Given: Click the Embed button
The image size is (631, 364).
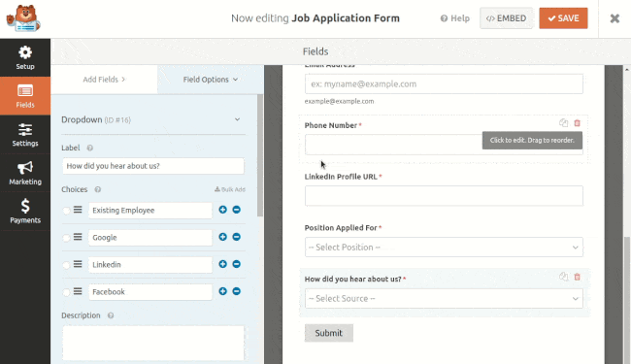Looking at the screenshot, I should (x=506, y=18).
